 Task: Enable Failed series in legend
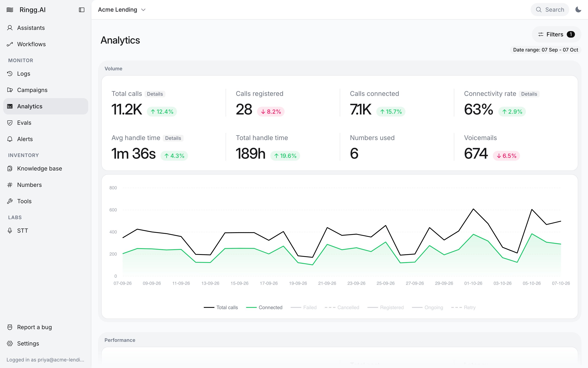click(x=303, y=307)
